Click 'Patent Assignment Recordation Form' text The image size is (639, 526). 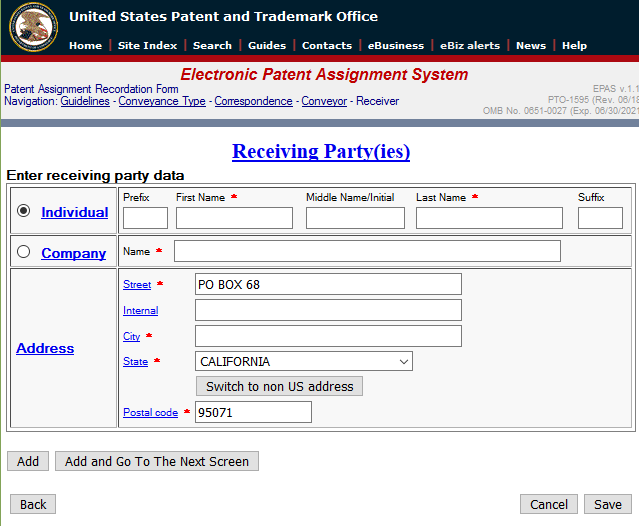tap(91, 89)
